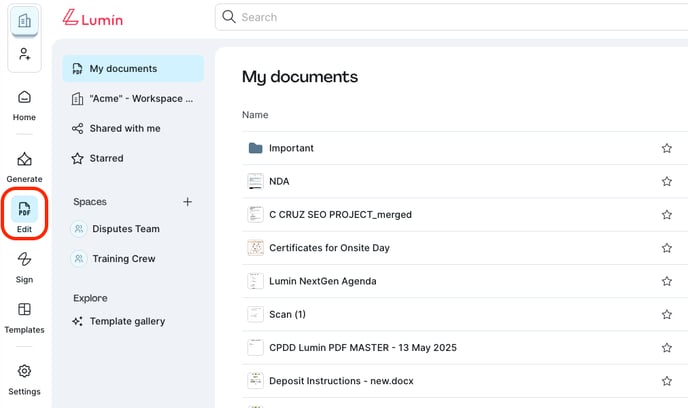Open C CRUZ SEO PROJECT_merged document
The height and width of the screenshot is (408, 688).
tap(340, 215)
